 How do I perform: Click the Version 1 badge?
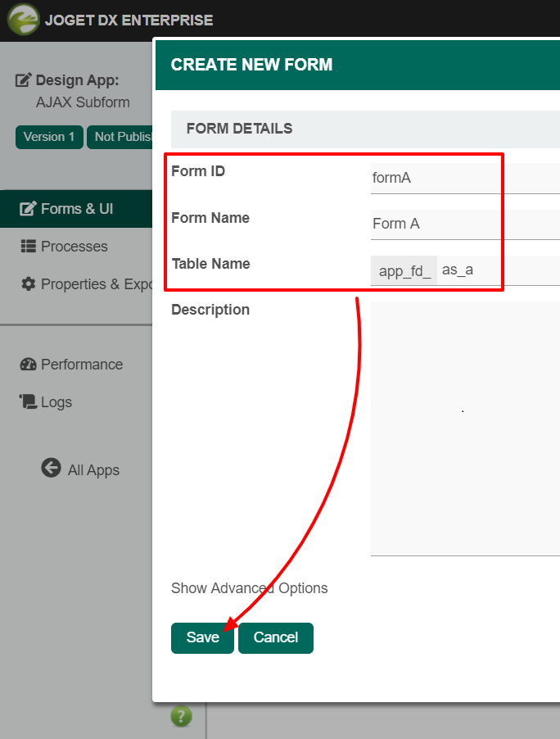tap(49, 137)
